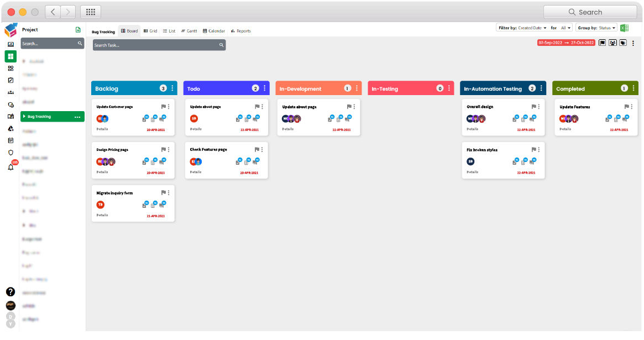Open notifications via the sidebar bell icon

click(11, 168)
